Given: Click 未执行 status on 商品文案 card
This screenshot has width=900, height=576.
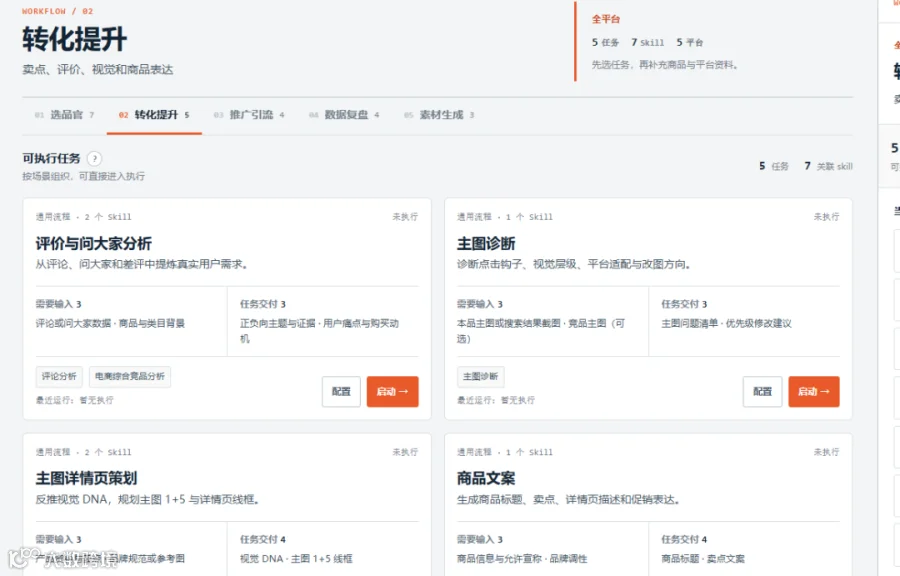Looking at the screenshot, I should (x=827, y=452).
